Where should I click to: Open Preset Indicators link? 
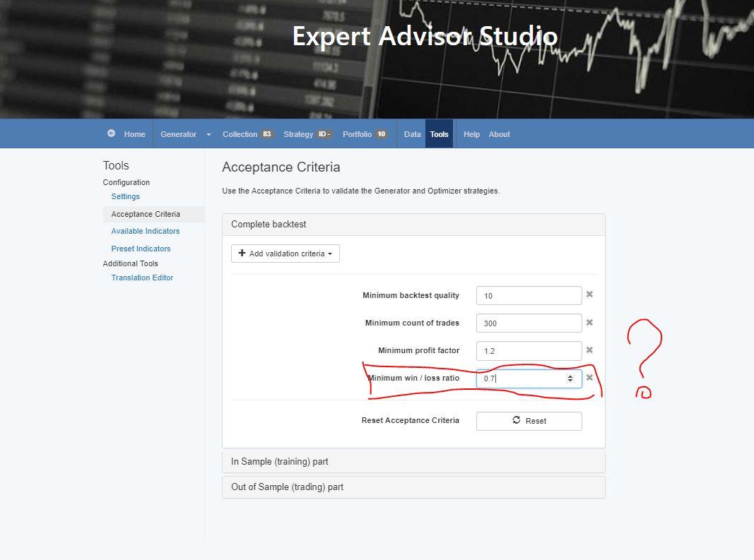(x=141, y=249)
